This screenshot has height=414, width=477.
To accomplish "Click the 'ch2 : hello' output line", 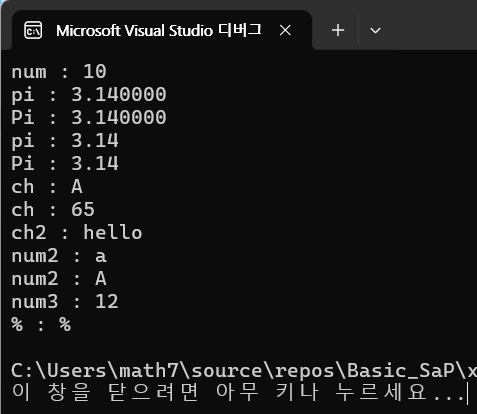I will point(77,233).
